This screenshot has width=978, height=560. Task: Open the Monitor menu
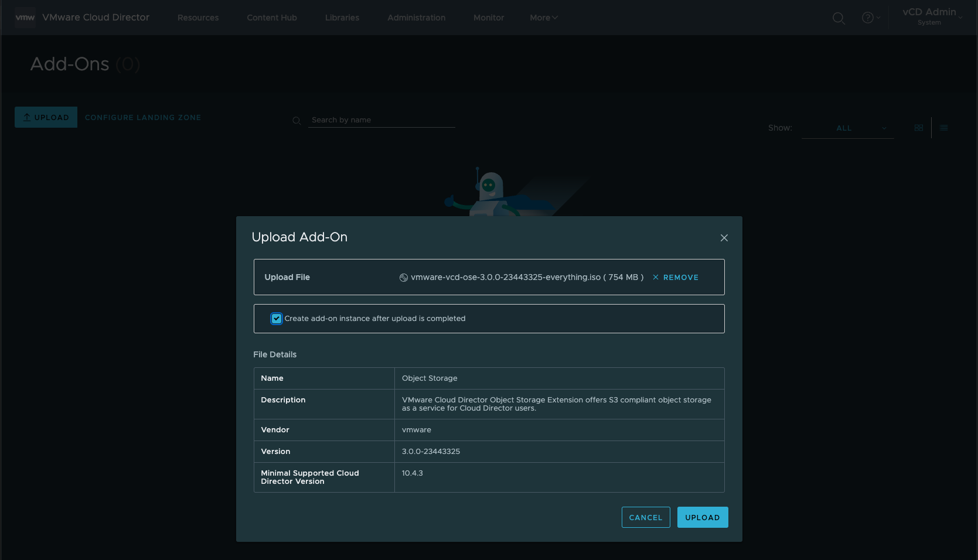tap(489, 18)
